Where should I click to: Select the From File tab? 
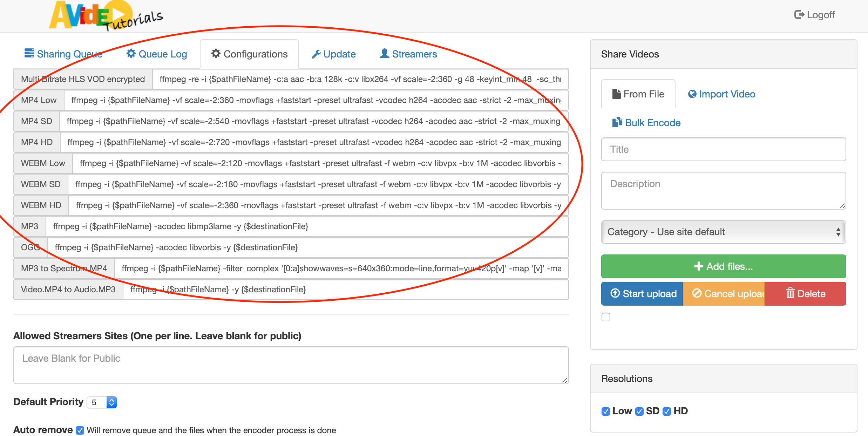click(638, 94)
